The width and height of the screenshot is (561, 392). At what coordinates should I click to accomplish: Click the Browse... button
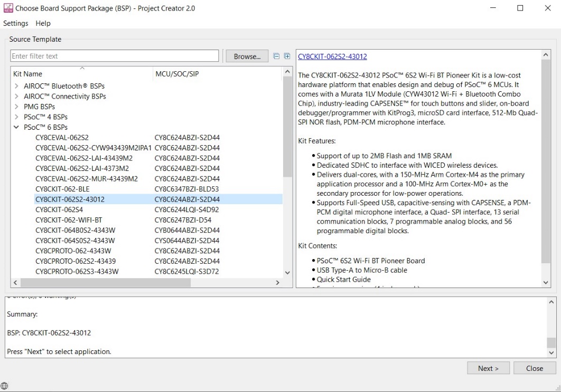tap(247, 56)
